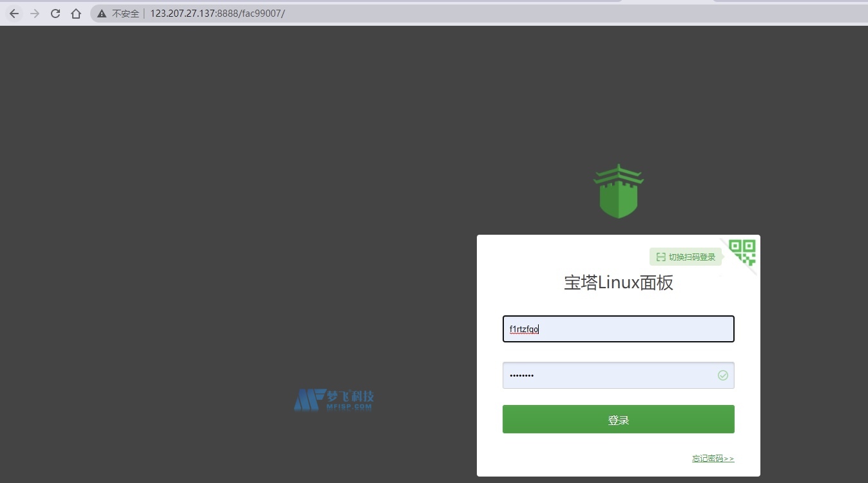Click the browser home icon
Screen dimensions: 868x483
tap(76, 13)
